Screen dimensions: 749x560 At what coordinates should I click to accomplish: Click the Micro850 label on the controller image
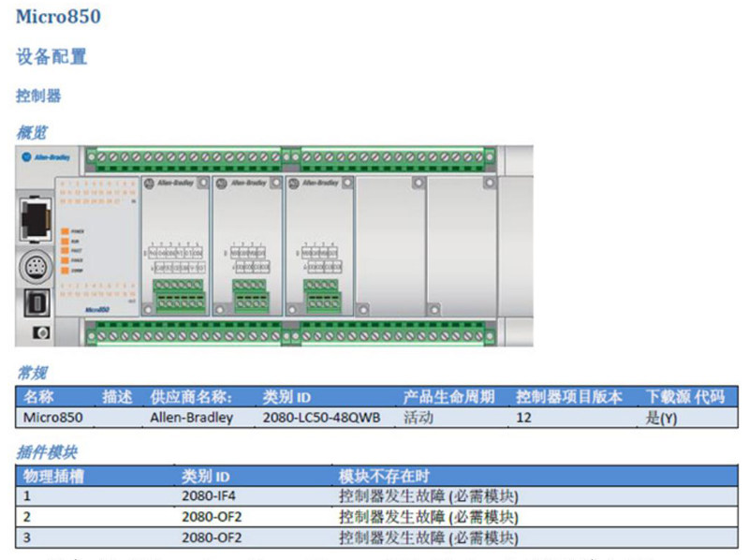click(97, 310)
